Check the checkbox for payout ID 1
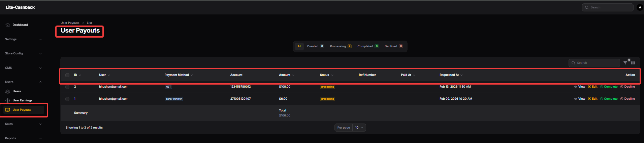This screenshot has height=143, width=644. coord(67,99)
